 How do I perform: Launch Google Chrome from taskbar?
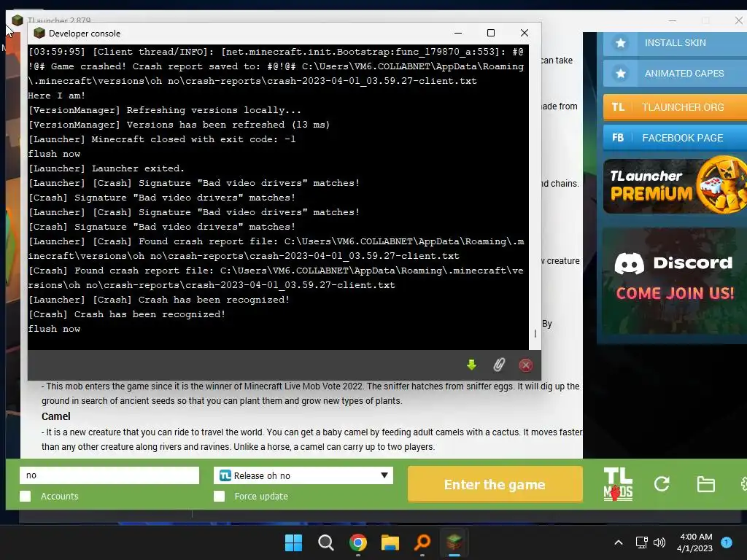[357, 542]
